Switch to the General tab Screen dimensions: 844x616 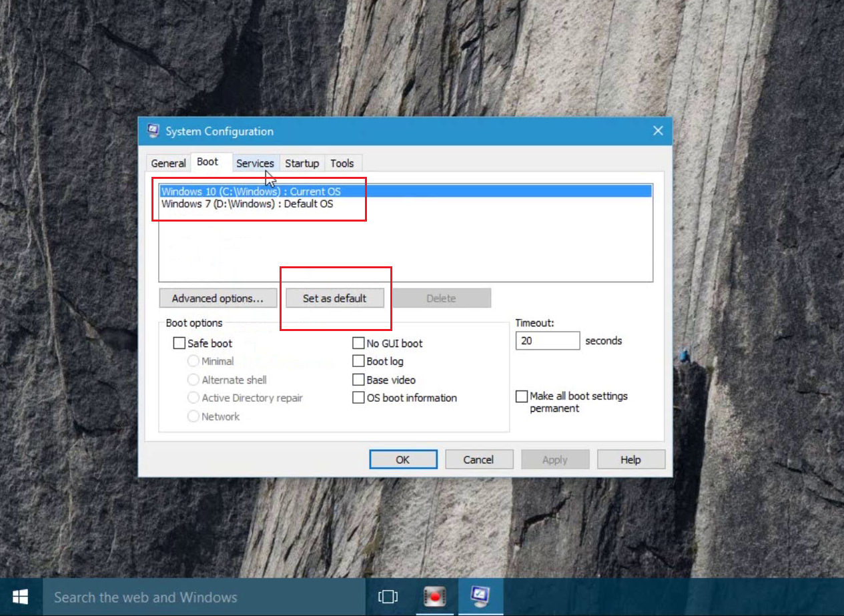pyautogui.click(x=168, y=163)
